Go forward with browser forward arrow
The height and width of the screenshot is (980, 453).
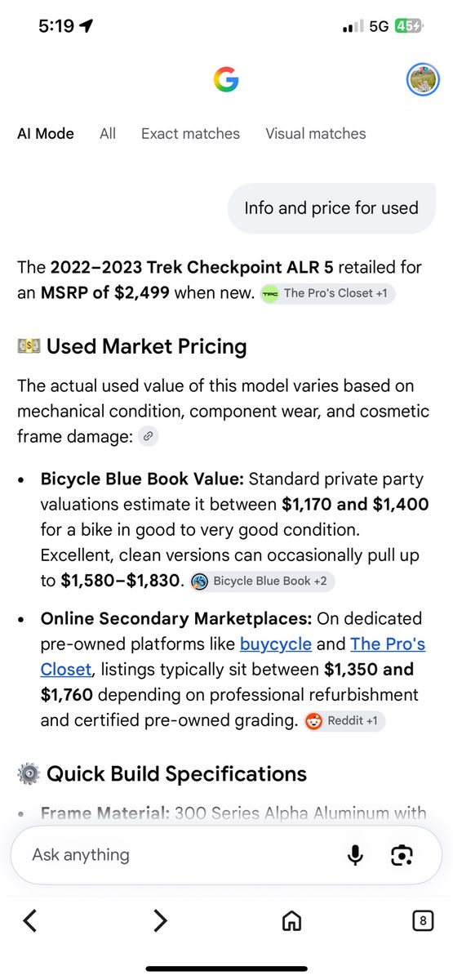[160, 921]
